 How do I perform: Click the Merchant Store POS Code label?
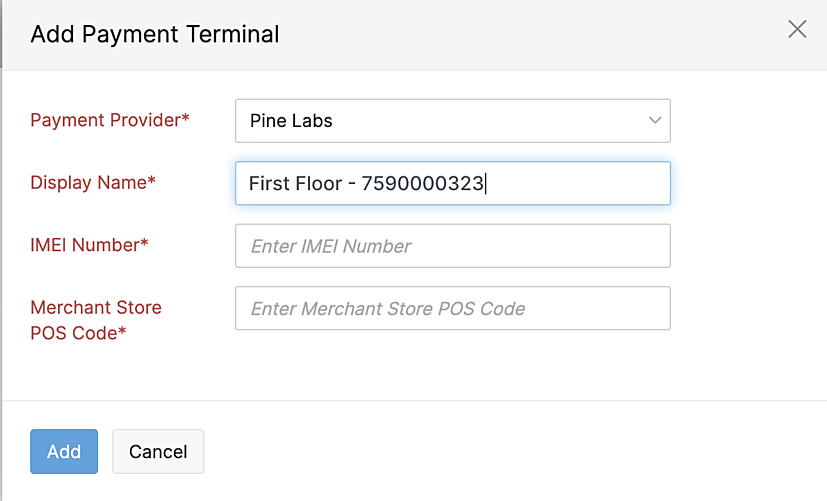click(x=95, y=320)
